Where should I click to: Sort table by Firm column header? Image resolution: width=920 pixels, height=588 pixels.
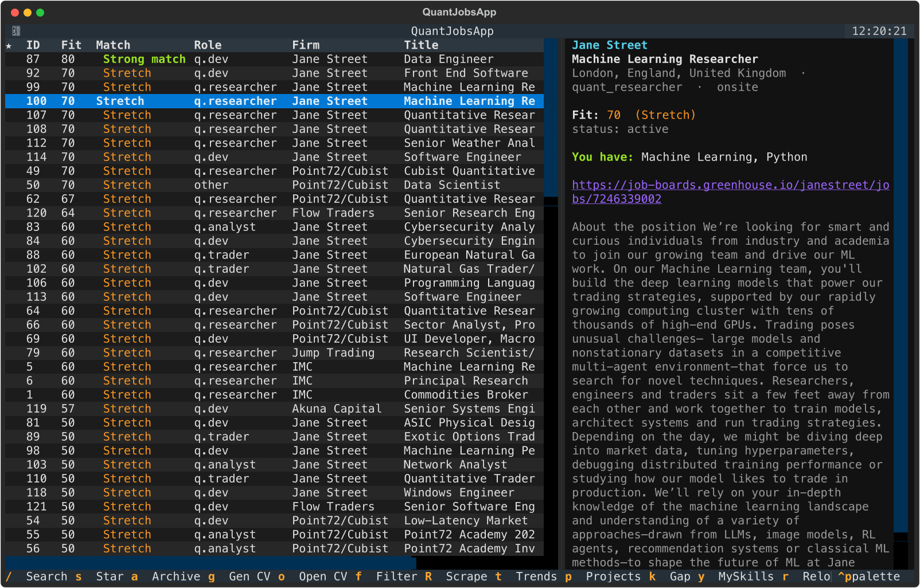306,45
